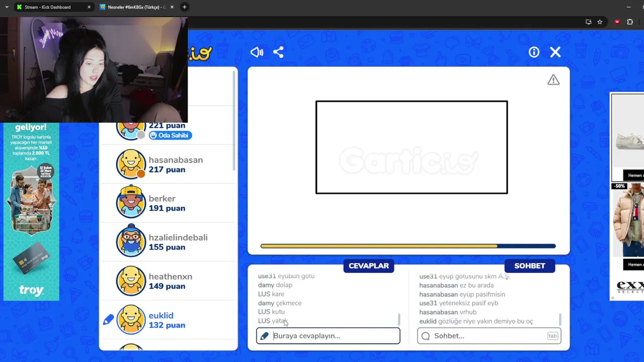Screen dimensions: 644x362
Task: Click the streamer webcam overlay
Action: point(94,69)
